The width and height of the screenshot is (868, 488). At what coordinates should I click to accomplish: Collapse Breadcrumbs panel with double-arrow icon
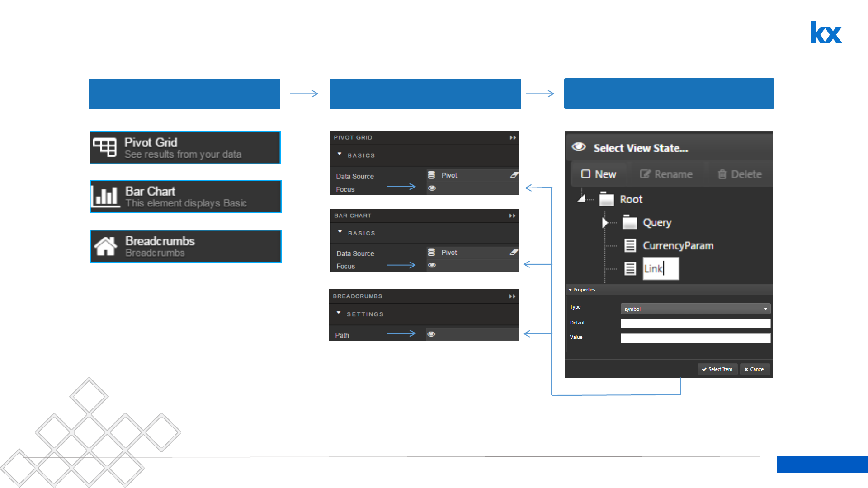(x=512, y=296)
